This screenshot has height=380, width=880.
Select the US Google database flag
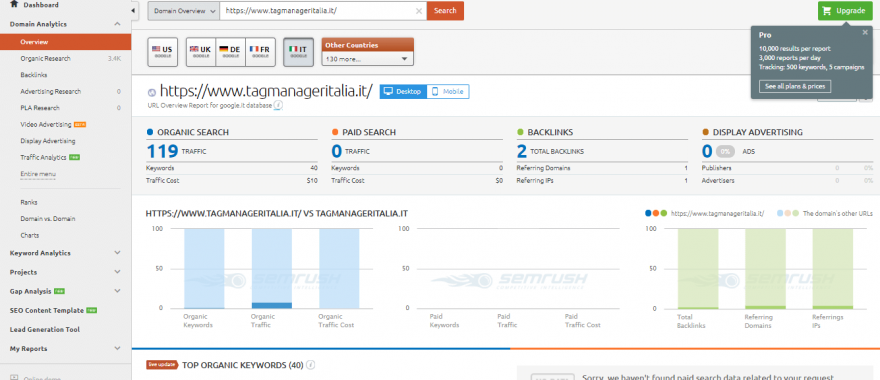click(162, 52)
